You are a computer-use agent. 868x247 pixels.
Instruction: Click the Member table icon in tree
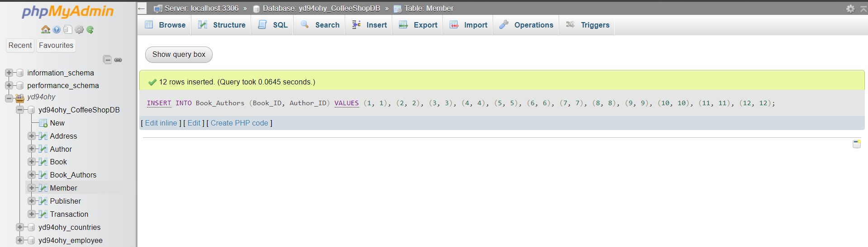coord(43,188)
